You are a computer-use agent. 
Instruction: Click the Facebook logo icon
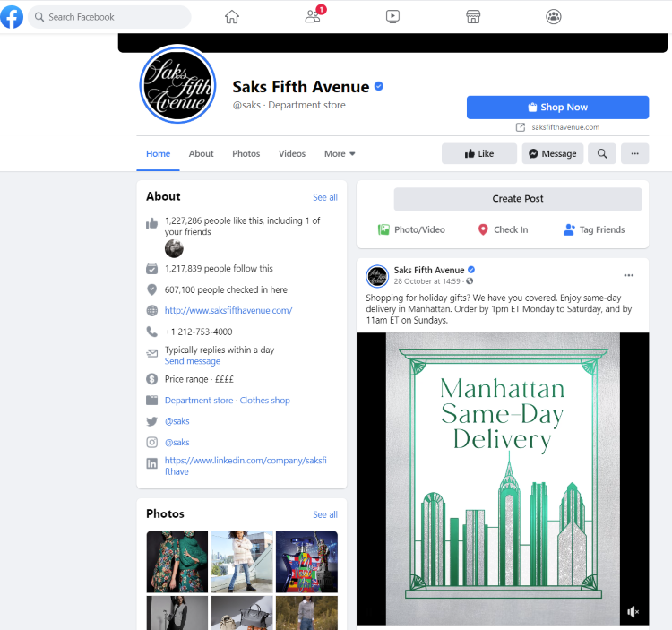click(12, 16)
